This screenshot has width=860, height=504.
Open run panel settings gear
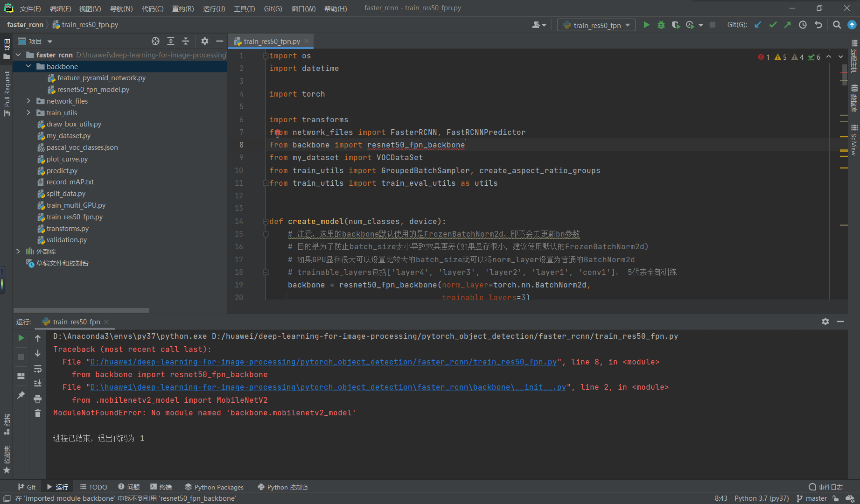825,322
